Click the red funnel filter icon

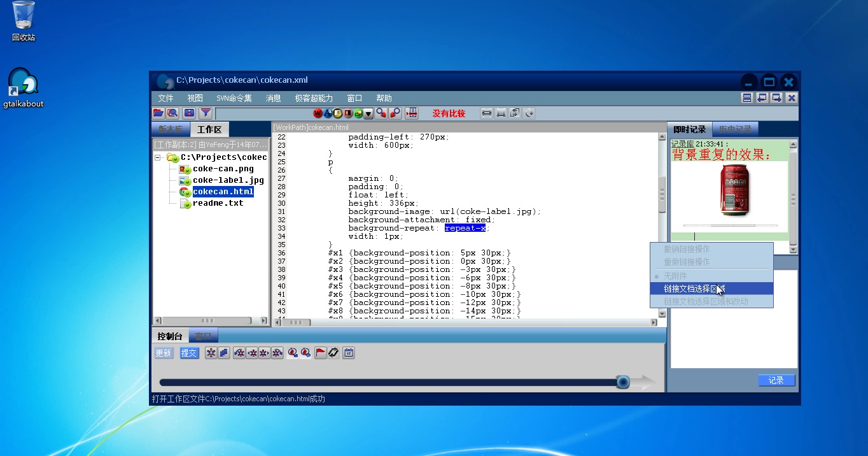(x=206, y=113)
